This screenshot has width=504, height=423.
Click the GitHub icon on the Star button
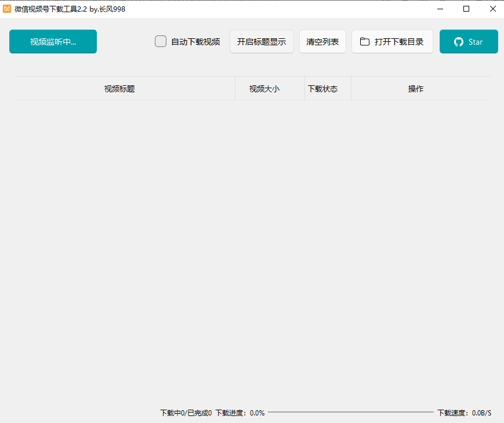coord(458,41)
